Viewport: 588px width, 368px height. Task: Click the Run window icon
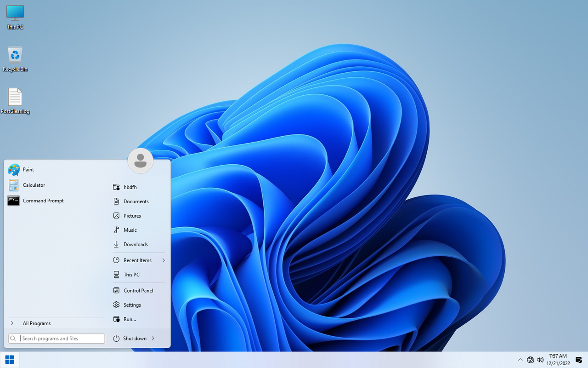click(x=116, y=319)
